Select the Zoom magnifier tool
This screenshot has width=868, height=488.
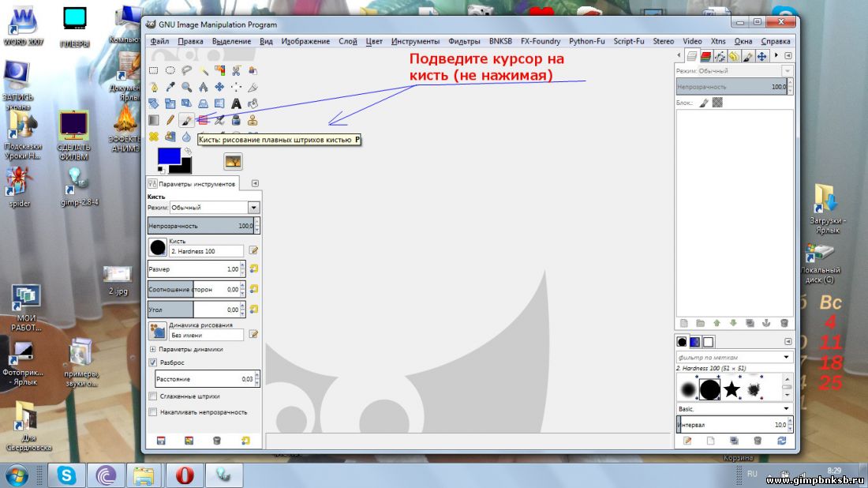pyautogui.click(x=186, y=87)
